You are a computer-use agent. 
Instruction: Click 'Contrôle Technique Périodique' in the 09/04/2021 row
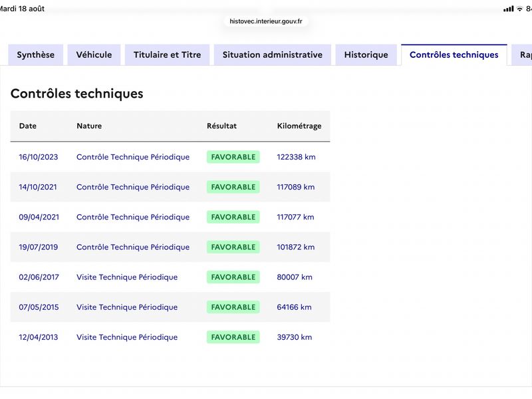coord(133,217)
